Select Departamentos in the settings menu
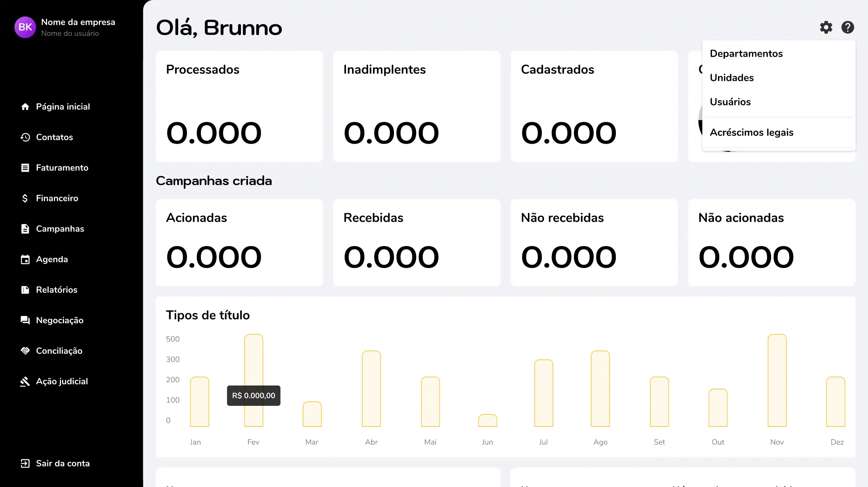This screenshot has width=868, height=487. pos(746,53)
